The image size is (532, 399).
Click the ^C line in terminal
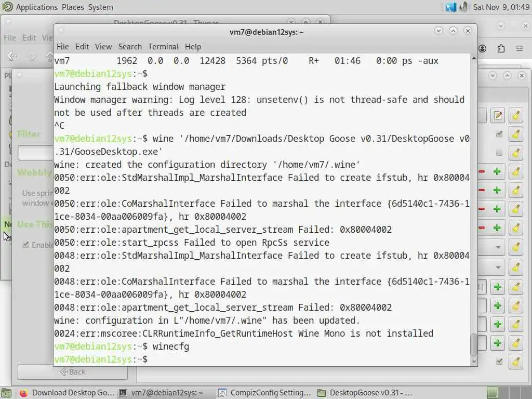tap(59, 126)
